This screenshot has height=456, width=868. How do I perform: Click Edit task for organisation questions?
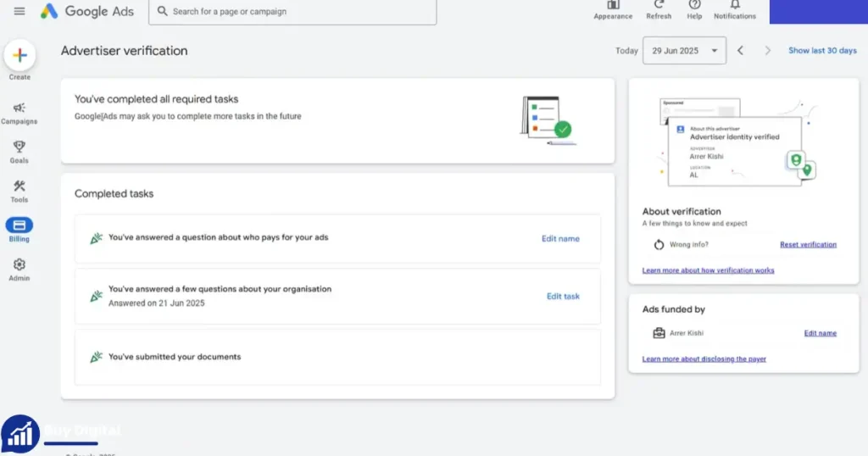tap(563, 296)
